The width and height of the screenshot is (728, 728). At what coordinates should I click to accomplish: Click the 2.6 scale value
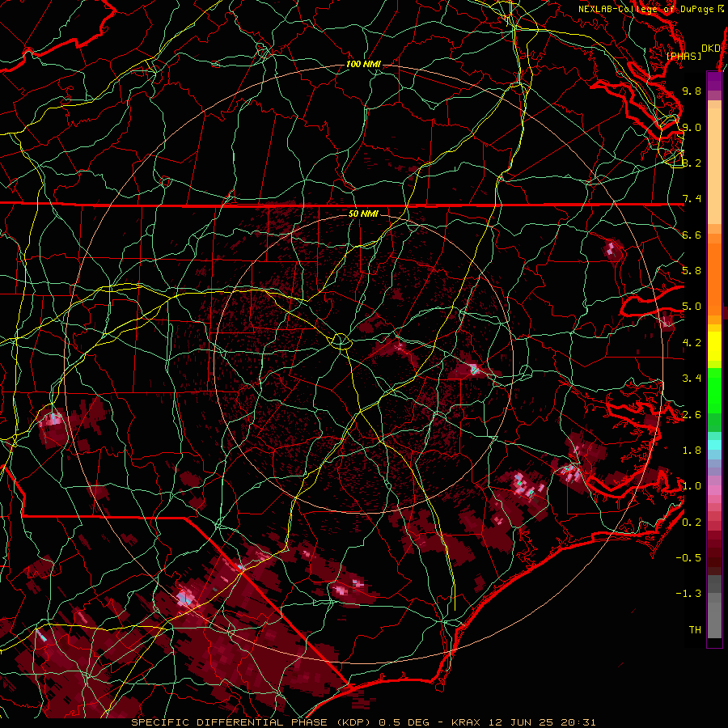coord(692,415)
